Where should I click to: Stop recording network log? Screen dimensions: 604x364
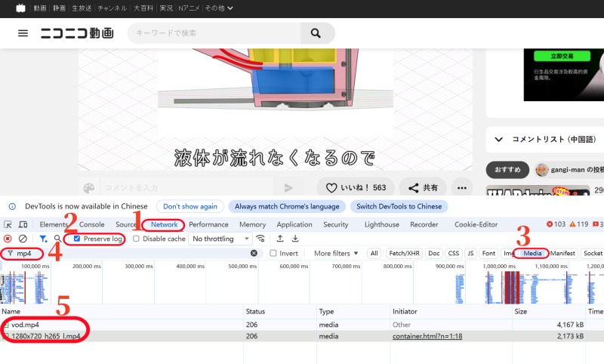(8, 239)
